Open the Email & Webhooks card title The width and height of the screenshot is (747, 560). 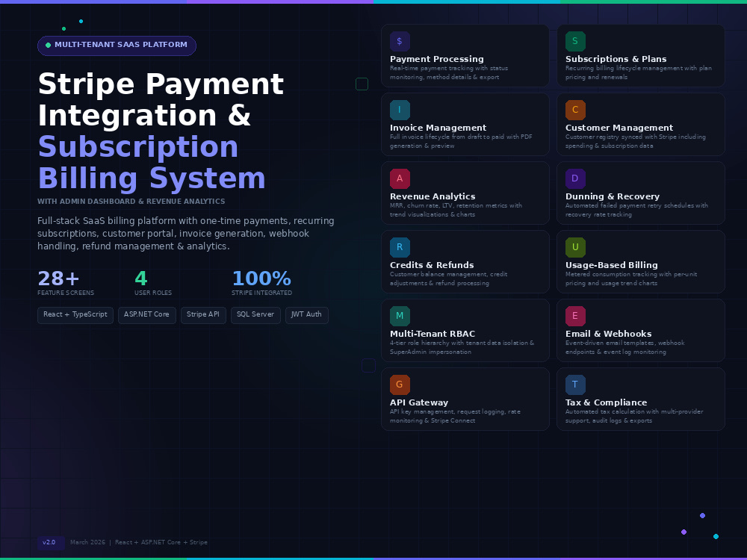[x=608, y=334]
